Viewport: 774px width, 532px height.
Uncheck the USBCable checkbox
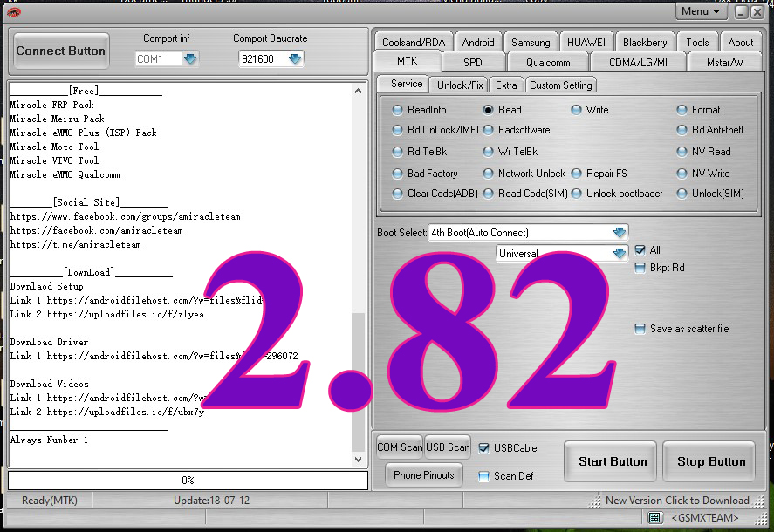pos(483,447)
